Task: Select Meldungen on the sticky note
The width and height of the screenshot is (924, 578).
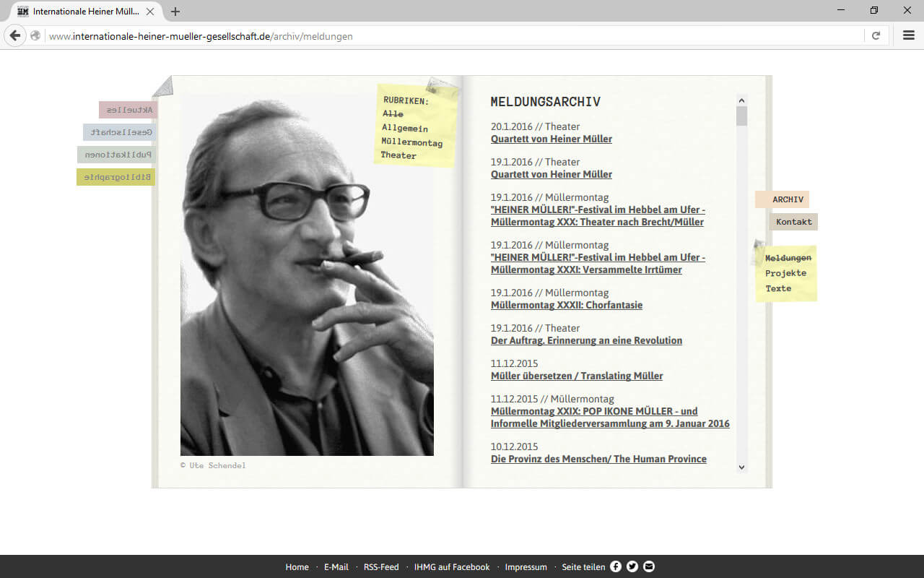Action: [x=788, y=258]
